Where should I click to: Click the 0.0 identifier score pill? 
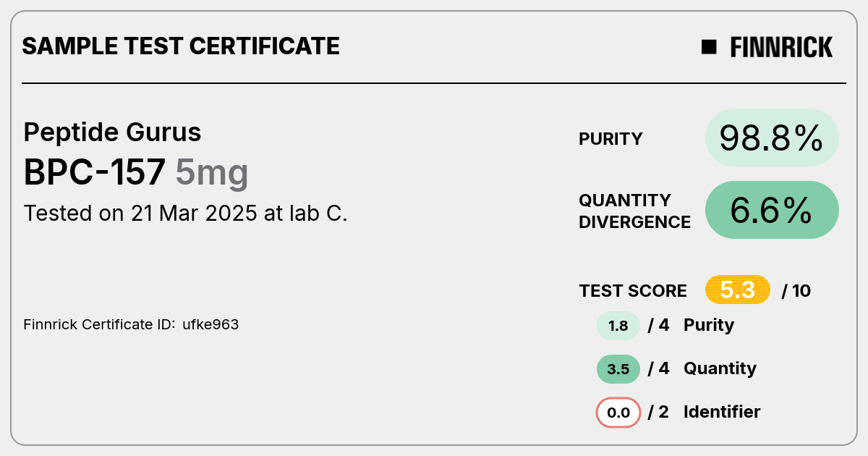point(618,413)
